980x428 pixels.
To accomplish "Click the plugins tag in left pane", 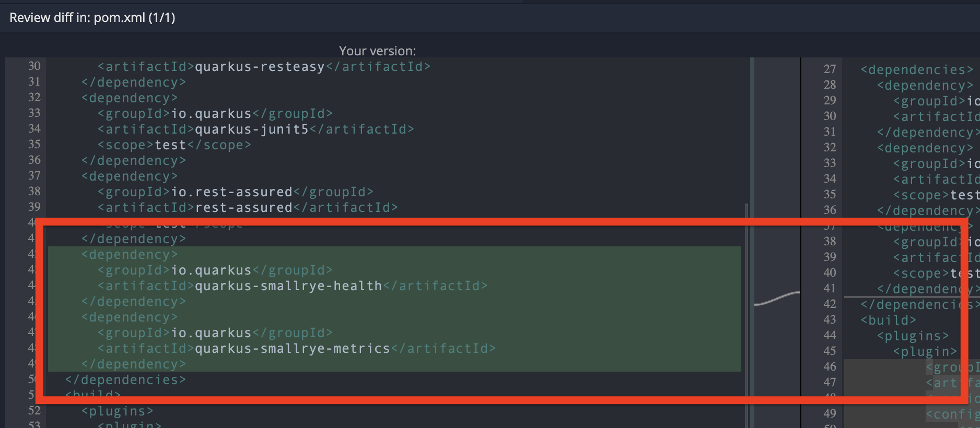I will point(117,411).
